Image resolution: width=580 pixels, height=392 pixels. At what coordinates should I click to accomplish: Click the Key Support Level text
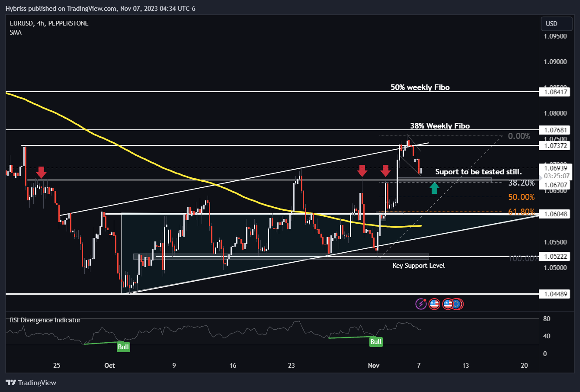pos(418,265)
